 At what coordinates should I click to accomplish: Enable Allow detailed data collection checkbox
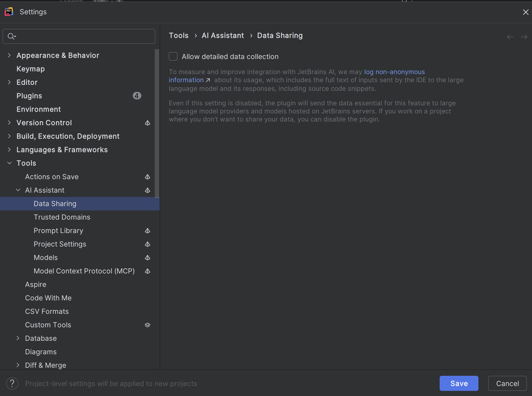[173, 57]
